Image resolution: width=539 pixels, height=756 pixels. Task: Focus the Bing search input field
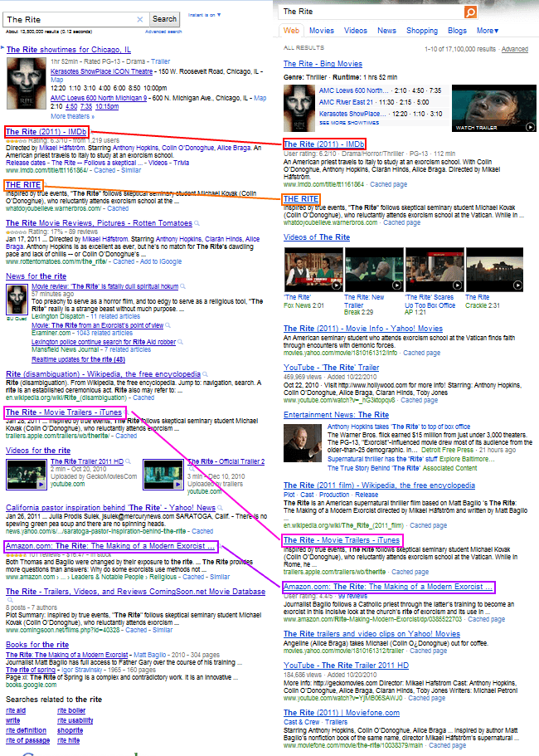coord(371,12)
